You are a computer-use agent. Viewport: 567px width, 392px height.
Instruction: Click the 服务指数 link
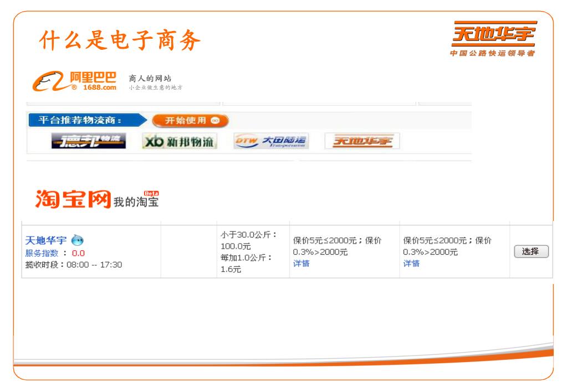tap(42, 253)
